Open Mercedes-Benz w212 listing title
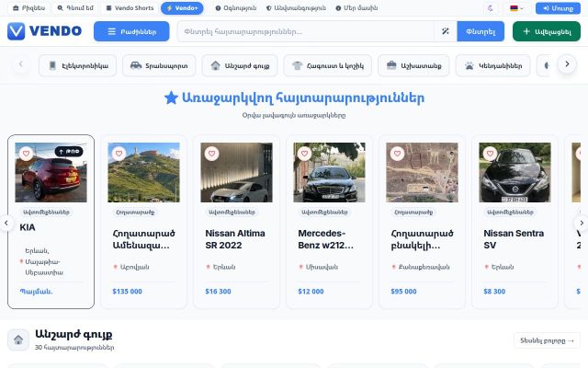Screen dimensions: 588x368 (x=326, y=239)
